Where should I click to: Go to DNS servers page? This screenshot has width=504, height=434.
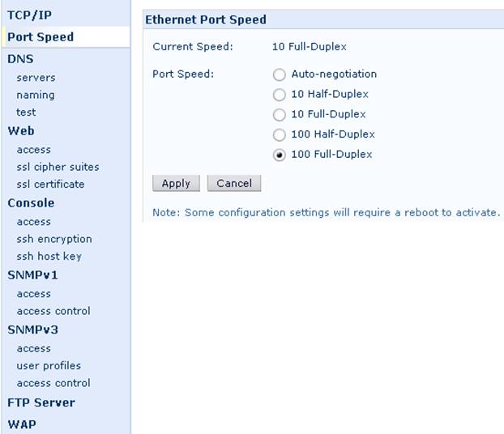36,78
